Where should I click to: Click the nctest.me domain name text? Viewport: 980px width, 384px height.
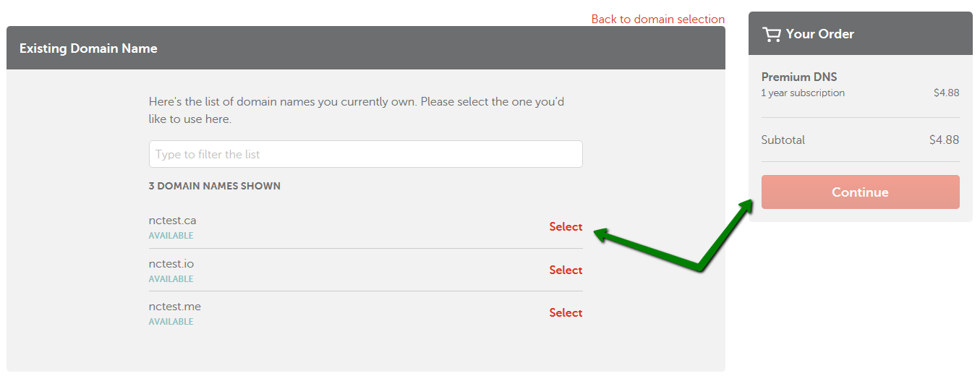(x=175, y=307)
